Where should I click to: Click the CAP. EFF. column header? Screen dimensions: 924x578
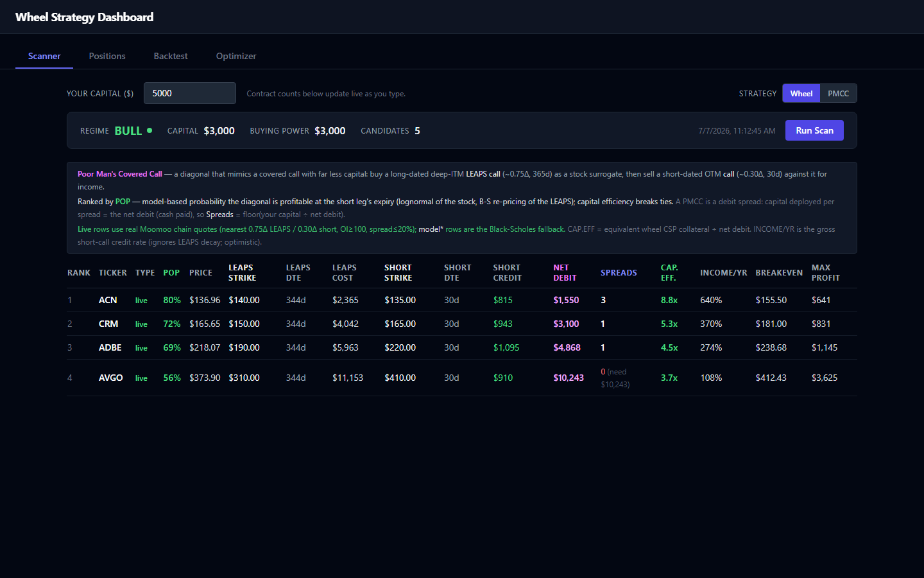[669, 272]
